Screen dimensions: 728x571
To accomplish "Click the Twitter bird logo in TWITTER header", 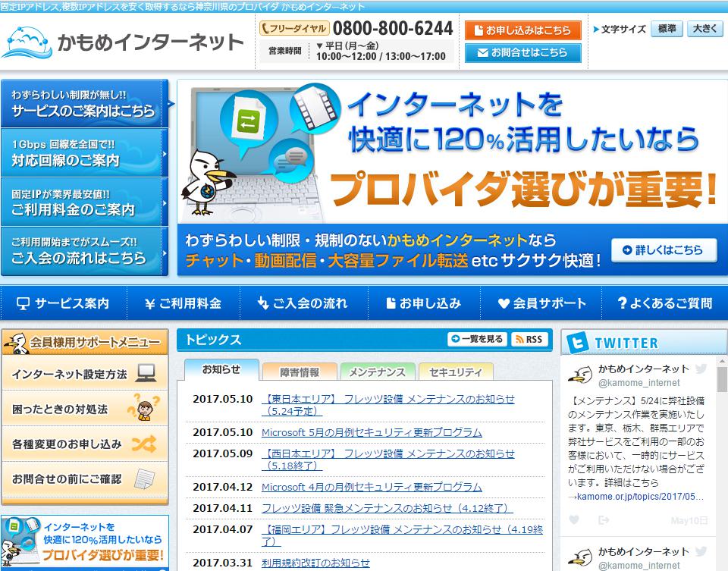I will (578, 343).
